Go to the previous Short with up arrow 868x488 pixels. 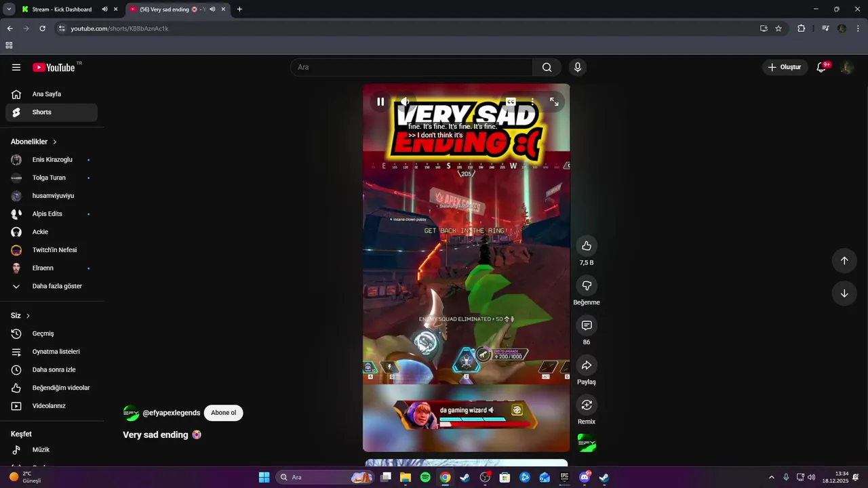(844, 261)
